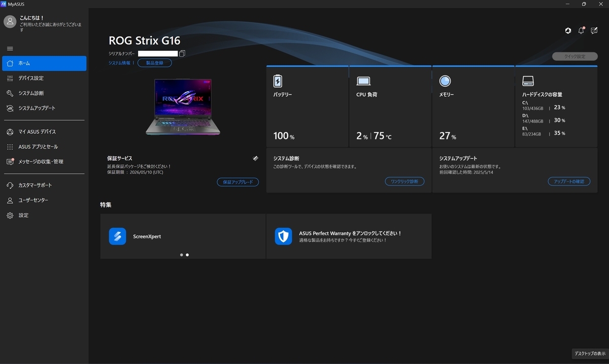Go to システムアップデート in the sidebar
This screenshot has width=609, height=364.
[44, 108]
